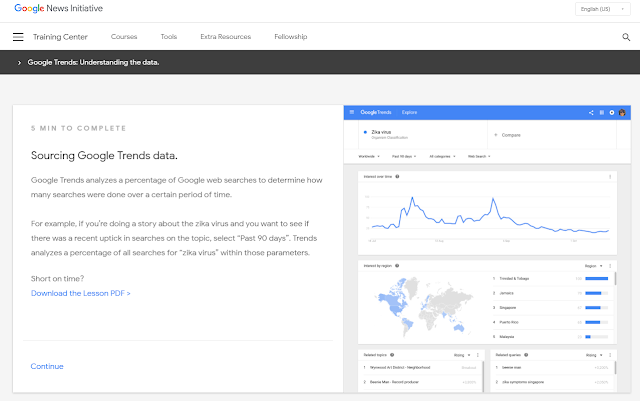Viewport: 640px width, 401px height.
Task: Open the Training Center link
Action: (x=60, y=37)
